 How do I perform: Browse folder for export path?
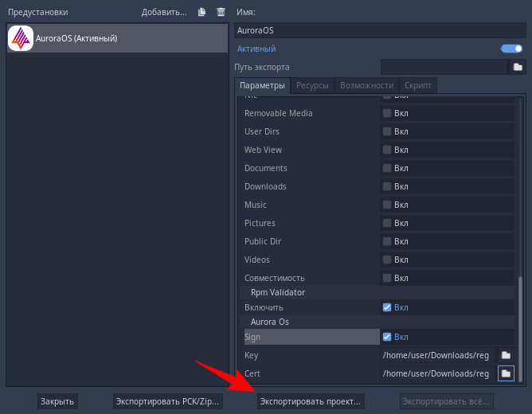(518, 67)
